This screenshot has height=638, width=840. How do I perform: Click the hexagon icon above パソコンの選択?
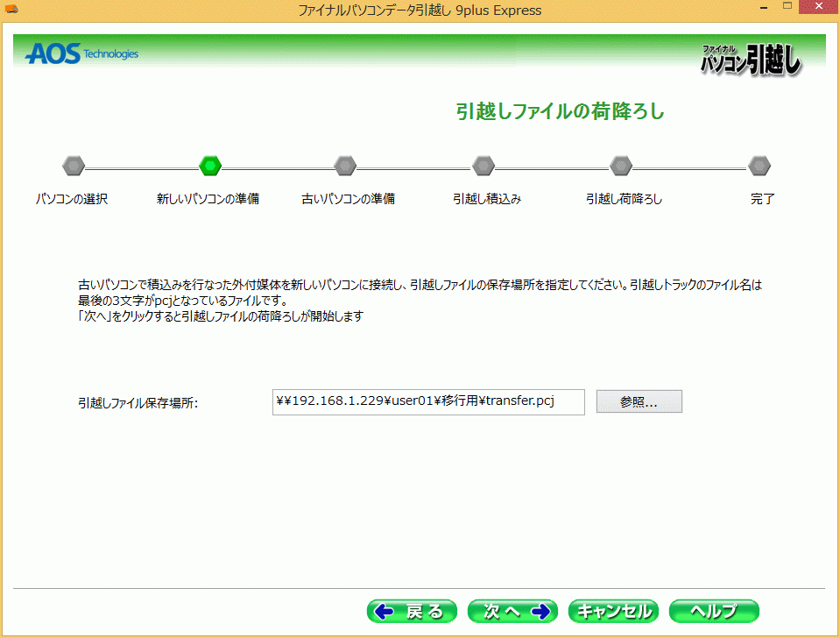click(x=74, y=165)
